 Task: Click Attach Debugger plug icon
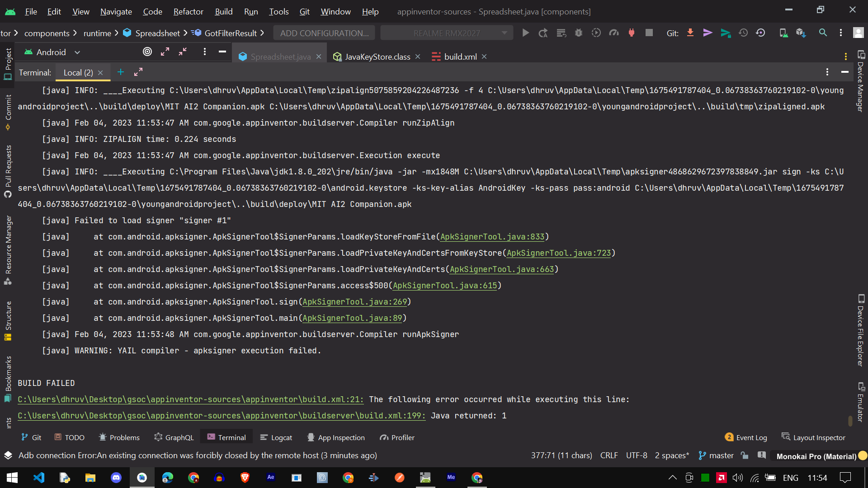(x=632, y=33)
